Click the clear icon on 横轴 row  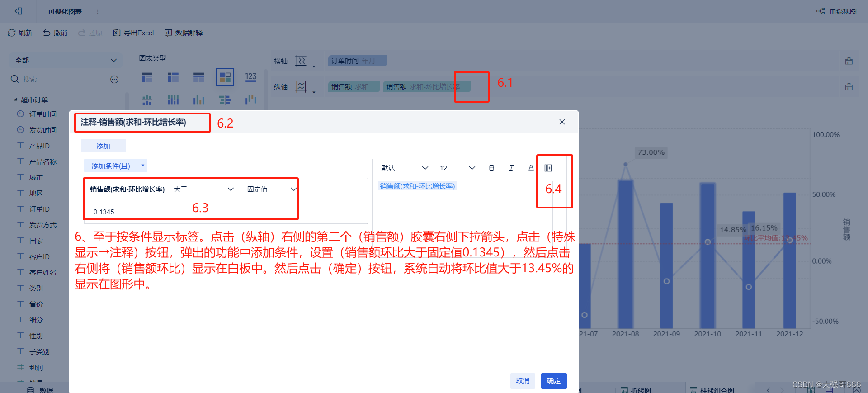tap(849, 61)
